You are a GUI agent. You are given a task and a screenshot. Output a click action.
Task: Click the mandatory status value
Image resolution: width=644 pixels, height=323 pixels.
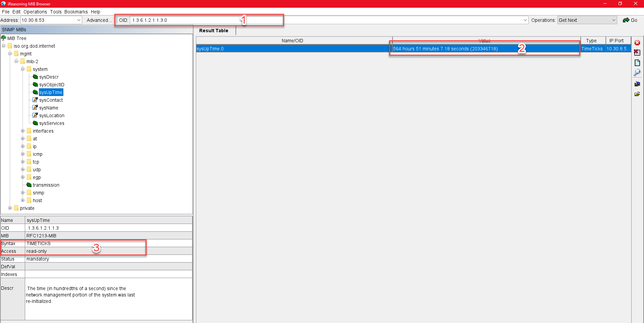pyautogui.click(x=38, y=259)
